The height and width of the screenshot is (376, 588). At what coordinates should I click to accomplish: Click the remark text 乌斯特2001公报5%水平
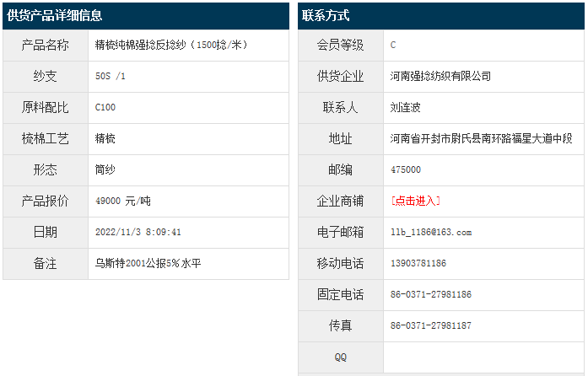[148, 263]
